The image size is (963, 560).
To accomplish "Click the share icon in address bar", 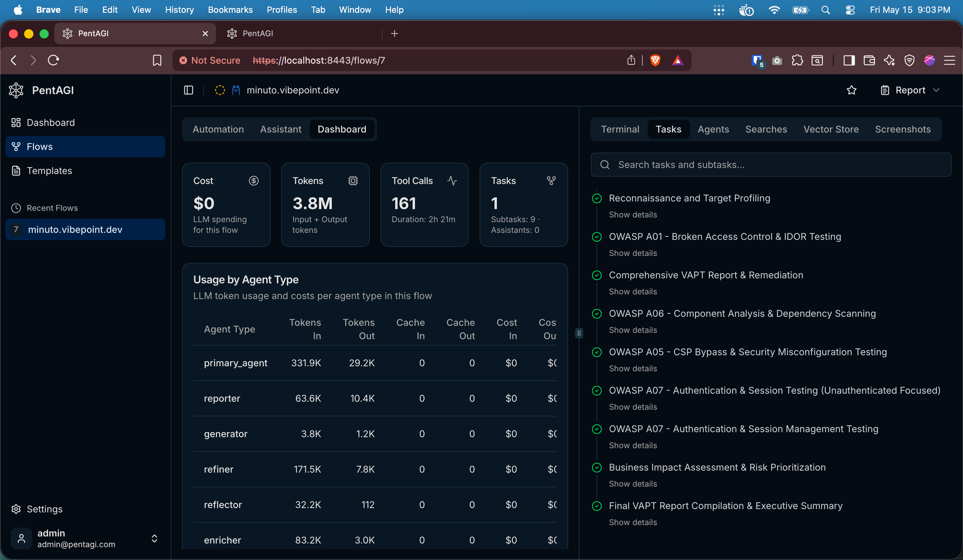I will pyautogui.click(x=631, y=60).
